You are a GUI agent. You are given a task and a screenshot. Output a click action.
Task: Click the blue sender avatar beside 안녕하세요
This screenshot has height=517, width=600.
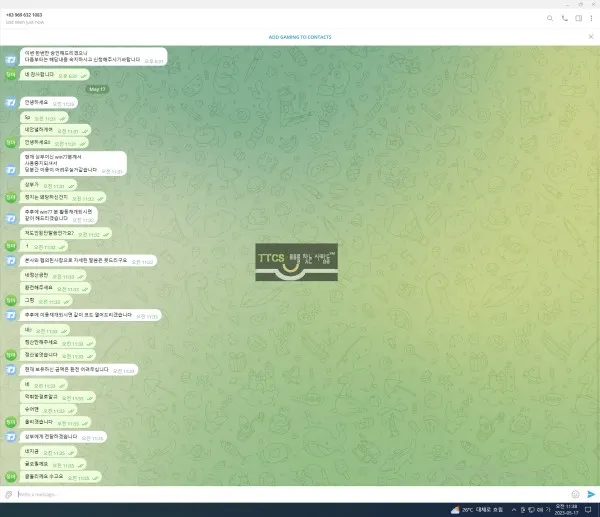click(x=11, y=103)
